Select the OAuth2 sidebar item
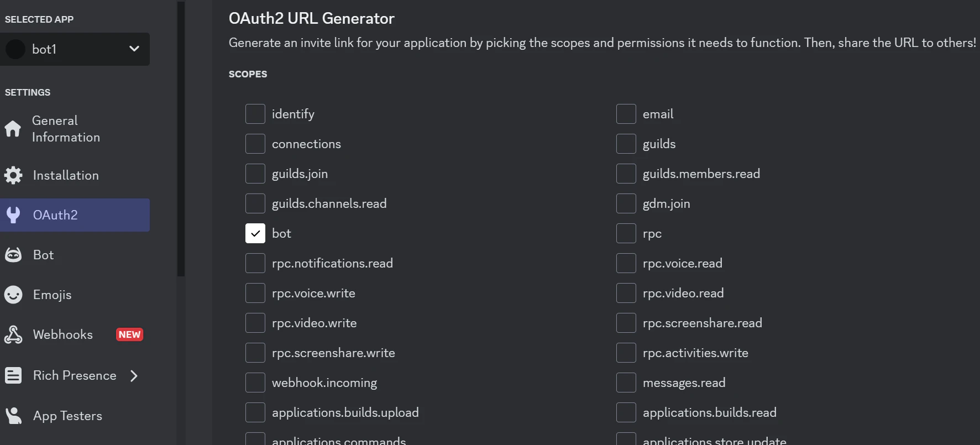The width and height of the screenshot is (980, 445). click(75, 215)
